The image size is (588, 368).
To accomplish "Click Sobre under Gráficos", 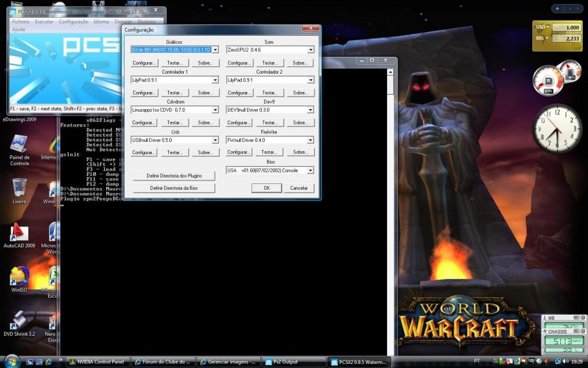I will [206, 63].
